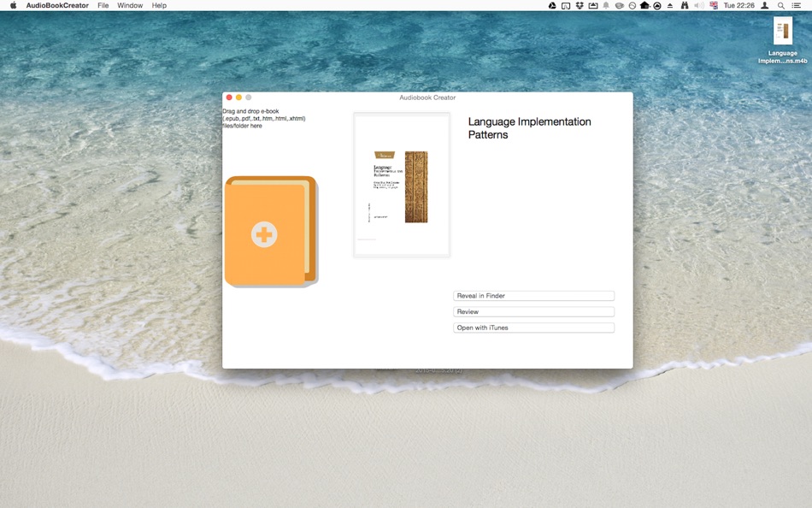Open the Help menu
Viewport: 812px width, 508px height.
coord(159,5)
